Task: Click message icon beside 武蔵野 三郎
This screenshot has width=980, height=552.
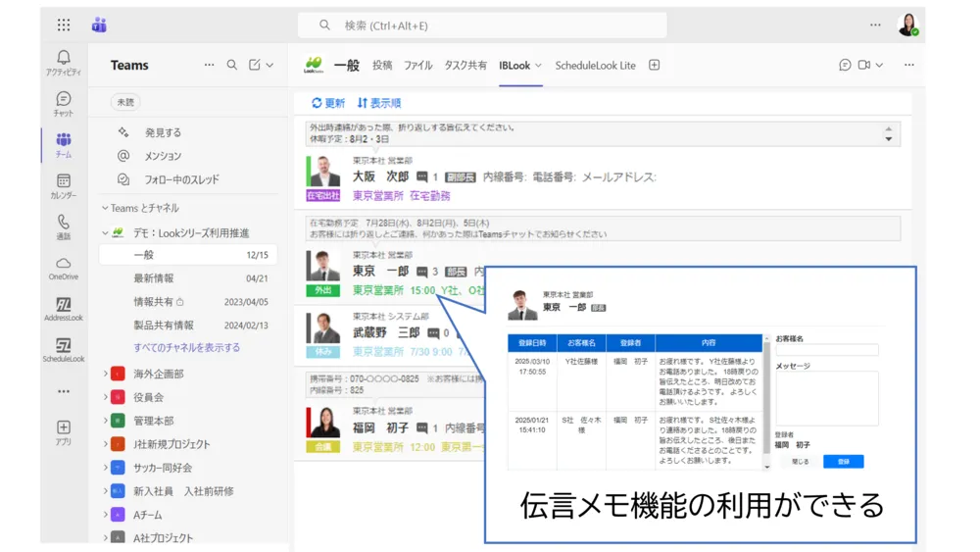Action: click(433, 333)
